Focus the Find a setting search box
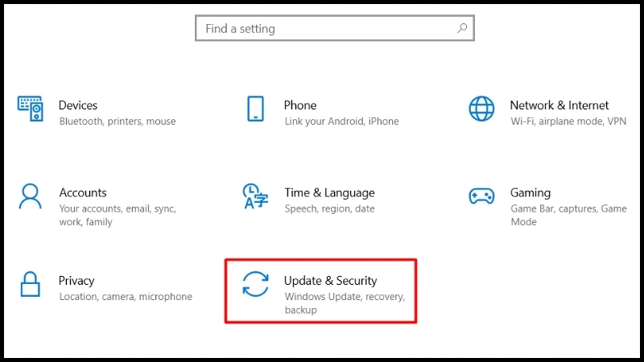The image size is (644, 362). pos(335,28)
